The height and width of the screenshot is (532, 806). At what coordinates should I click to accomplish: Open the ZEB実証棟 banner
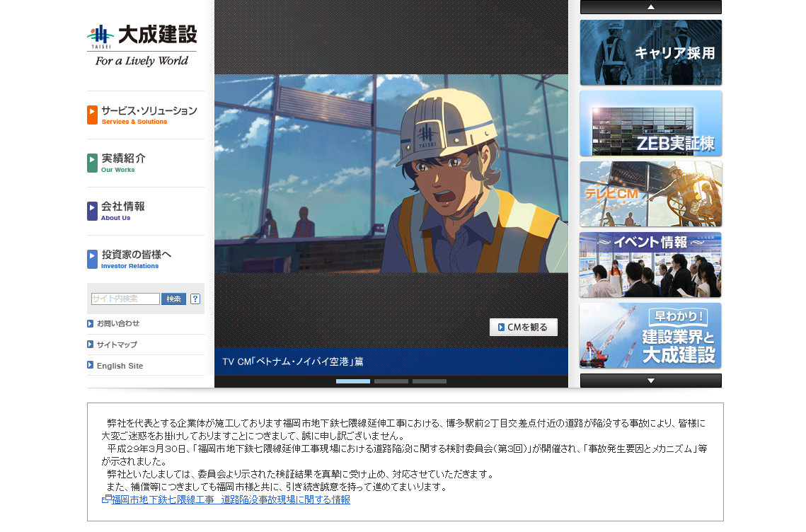click(x=651, y=123)
